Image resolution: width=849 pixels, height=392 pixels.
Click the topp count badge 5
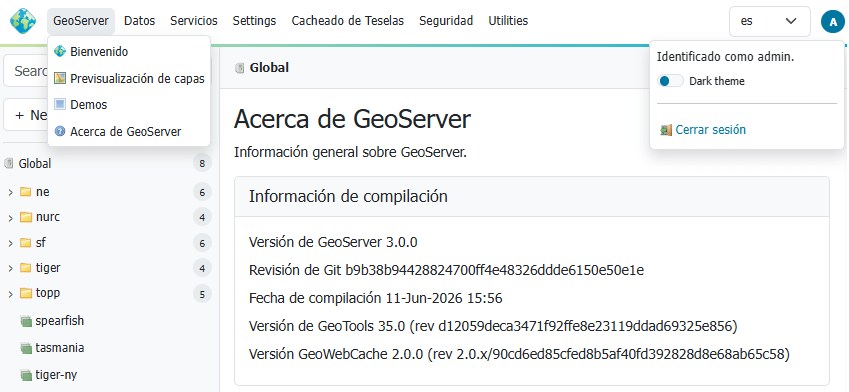(x=202, y=294)
